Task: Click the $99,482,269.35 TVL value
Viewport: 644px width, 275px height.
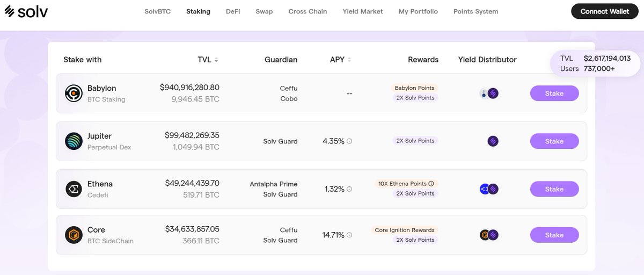Action: (x=192, y=135)
